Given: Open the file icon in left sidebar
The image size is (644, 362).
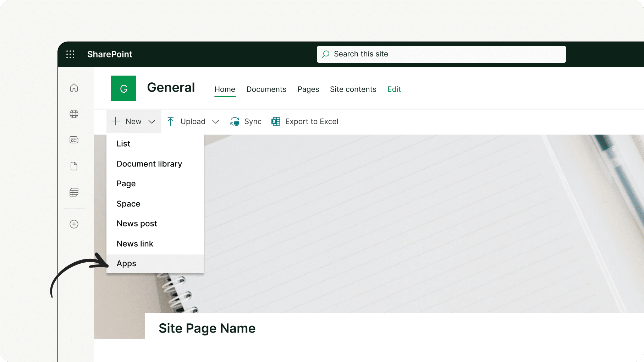Looking at the screenshot, I should click(x=74, y=166).
